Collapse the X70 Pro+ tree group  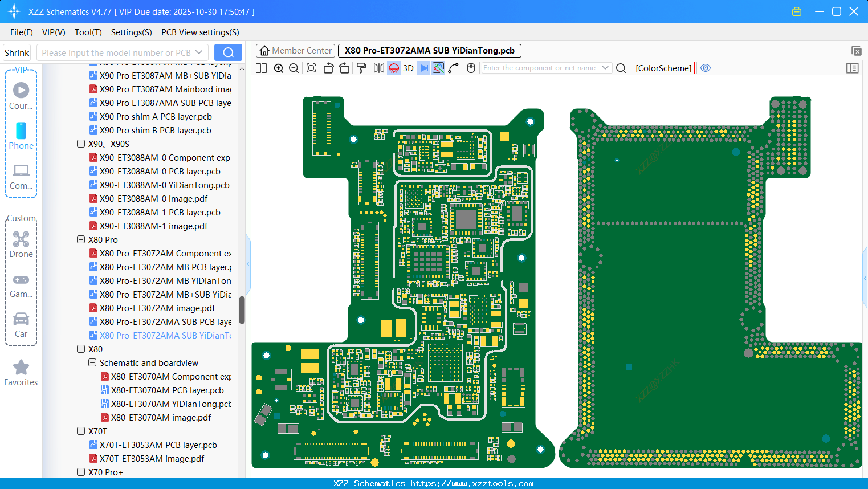coord(81,472)
